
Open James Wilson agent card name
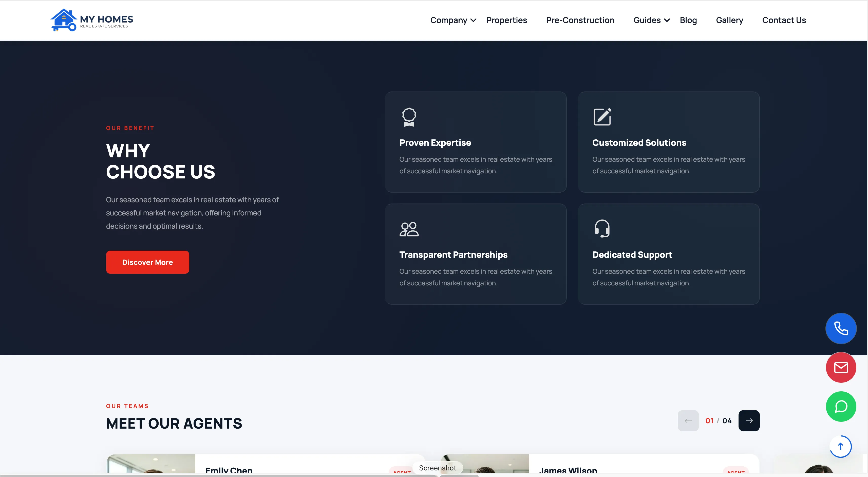click(568, 470)
